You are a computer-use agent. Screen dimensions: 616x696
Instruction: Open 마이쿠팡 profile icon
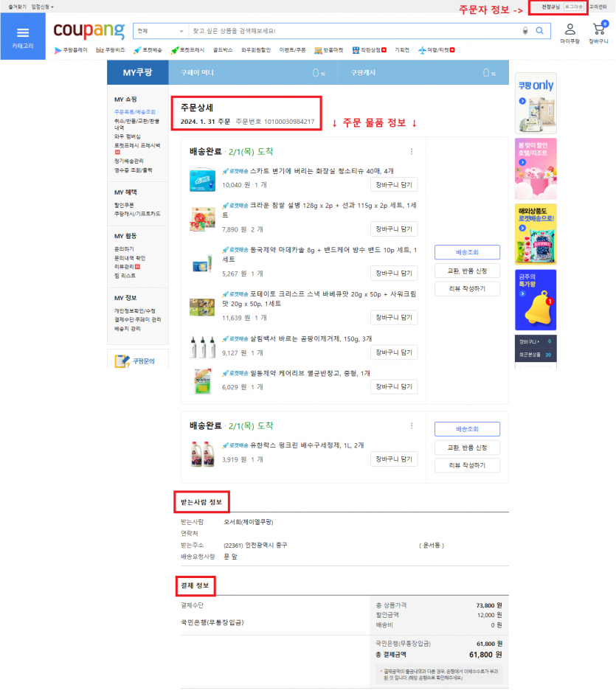point(570,33)
